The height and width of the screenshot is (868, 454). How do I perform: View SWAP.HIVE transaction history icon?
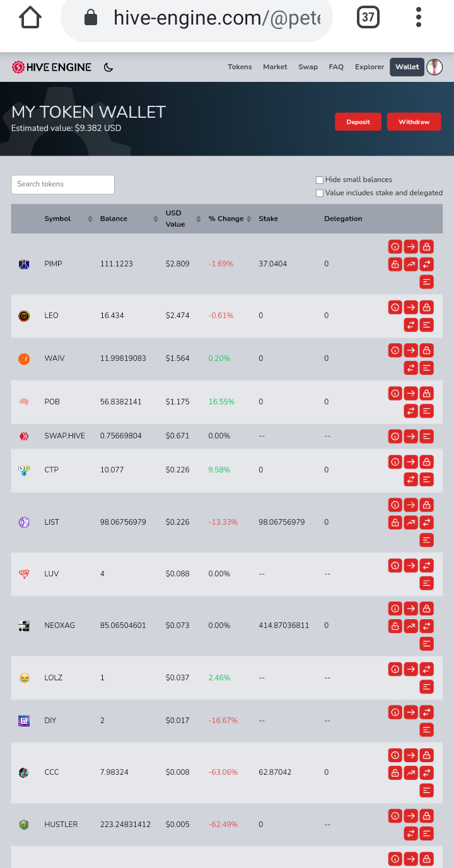(x=427, y=436)
